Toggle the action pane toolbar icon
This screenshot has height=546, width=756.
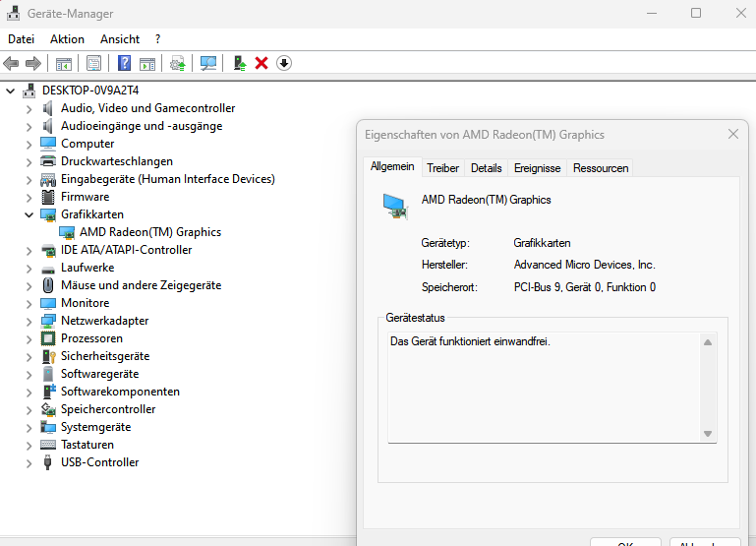point(147,63)
